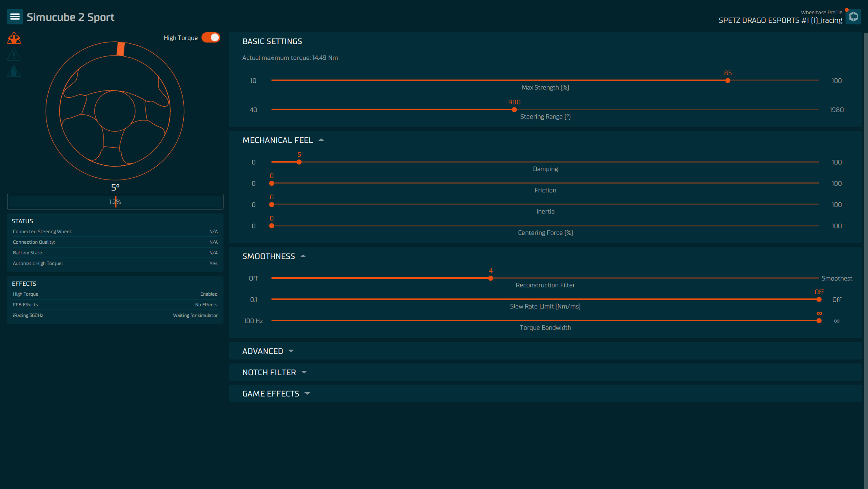The height and width of the screenshot is (489, 868).
Task: Collapse the Mechanical Feel section
Action: [321, 140]
